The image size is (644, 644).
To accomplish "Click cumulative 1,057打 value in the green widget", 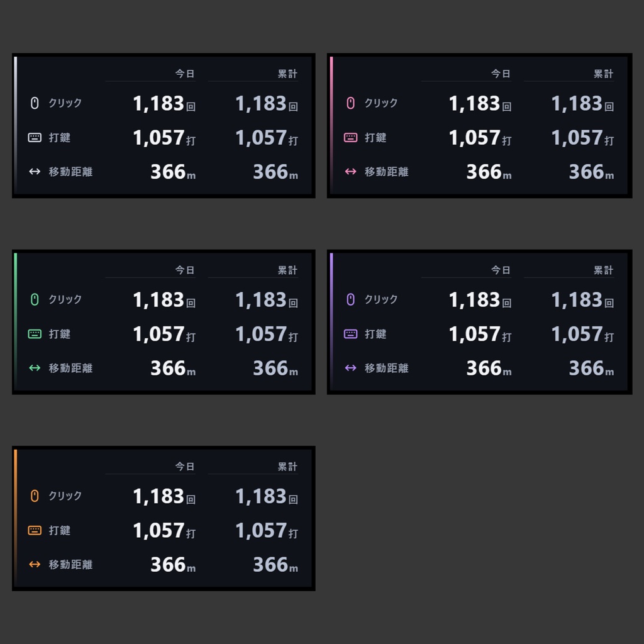I will 267,335.
